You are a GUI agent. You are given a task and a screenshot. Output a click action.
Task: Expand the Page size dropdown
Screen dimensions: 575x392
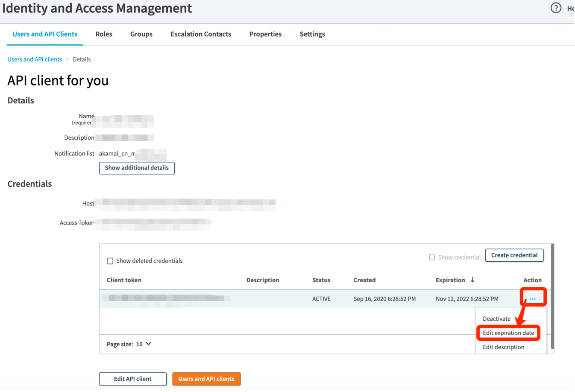tap(144, 344)
